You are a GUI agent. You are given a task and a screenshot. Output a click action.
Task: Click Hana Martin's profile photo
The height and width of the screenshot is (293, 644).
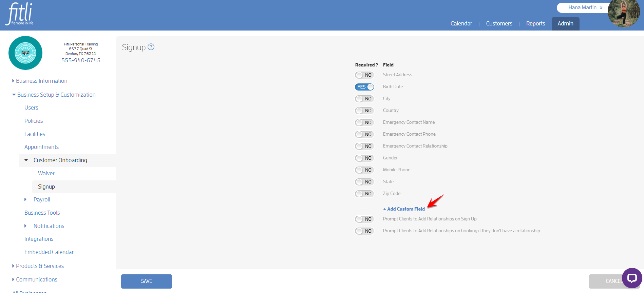click(x=624, y=14)
